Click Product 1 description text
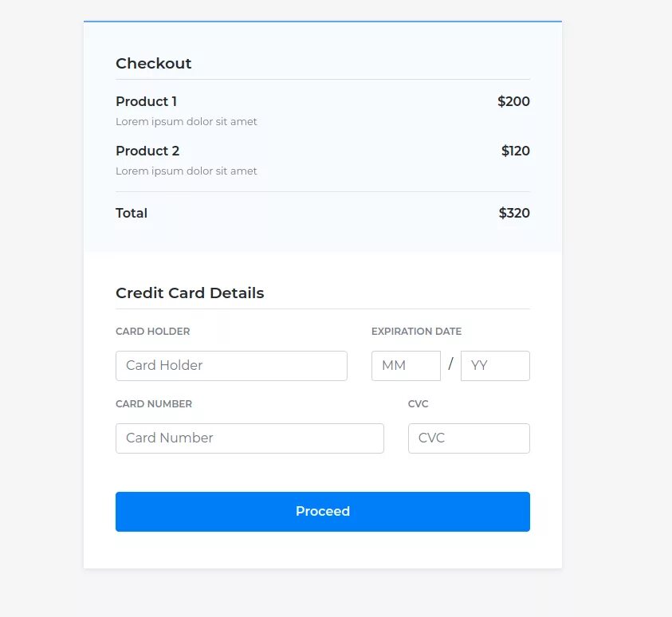The height and width of the screenshot is (617, 672). pyautogui.click(x=187, y=122)
